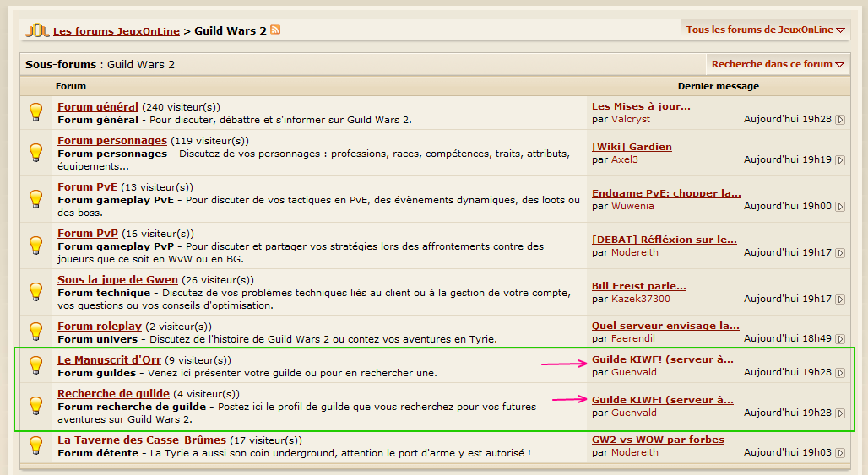Click lightbulb icon beside Forum PvE

coord(36,199)
